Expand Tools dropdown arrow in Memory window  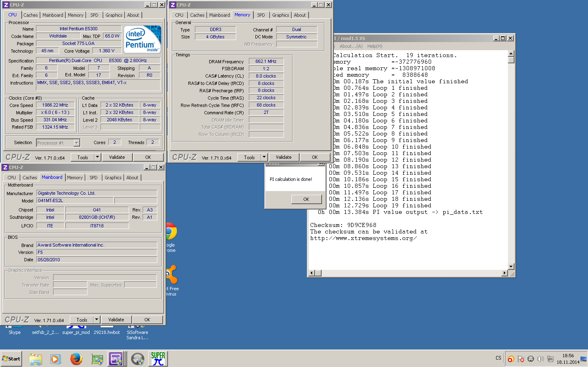(x=264, y=157)
